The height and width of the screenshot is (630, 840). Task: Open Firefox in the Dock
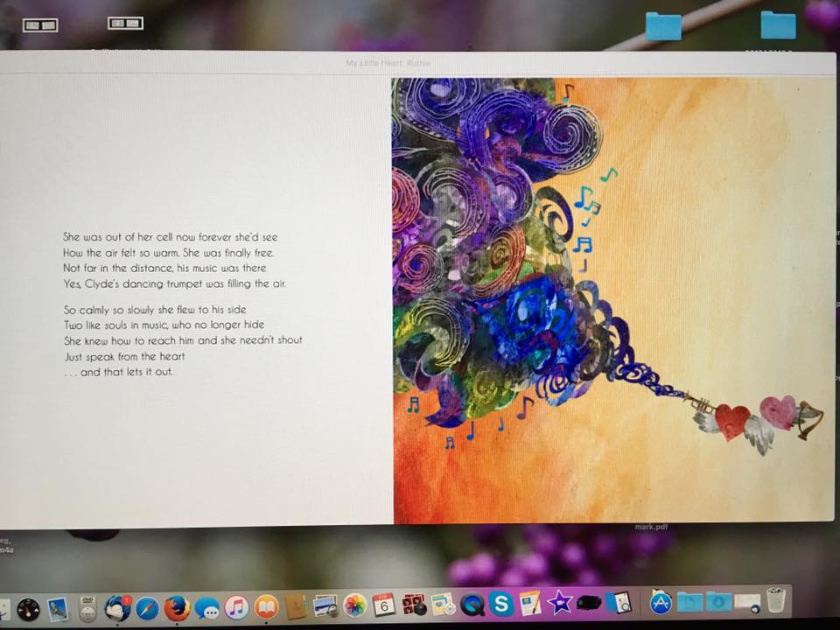coord(177,608)
